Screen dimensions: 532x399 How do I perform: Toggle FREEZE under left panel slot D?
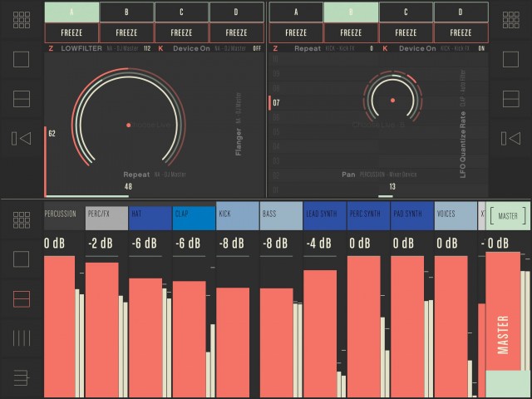(236, 33)
